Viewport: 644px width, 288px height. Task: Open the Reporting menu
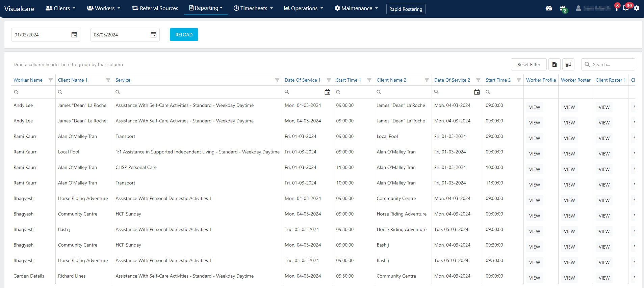click(206, 8)
